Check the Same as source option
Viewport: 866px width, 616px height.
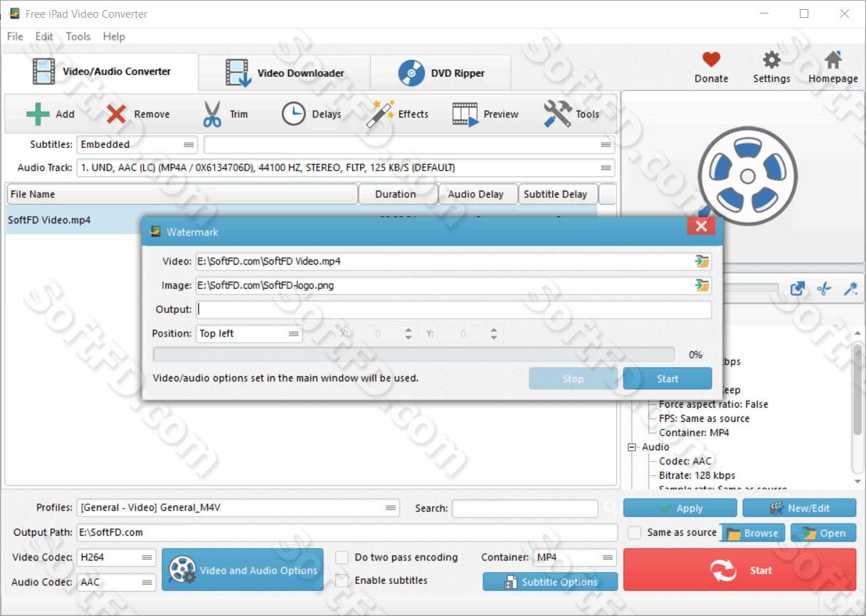click(635, 532)
